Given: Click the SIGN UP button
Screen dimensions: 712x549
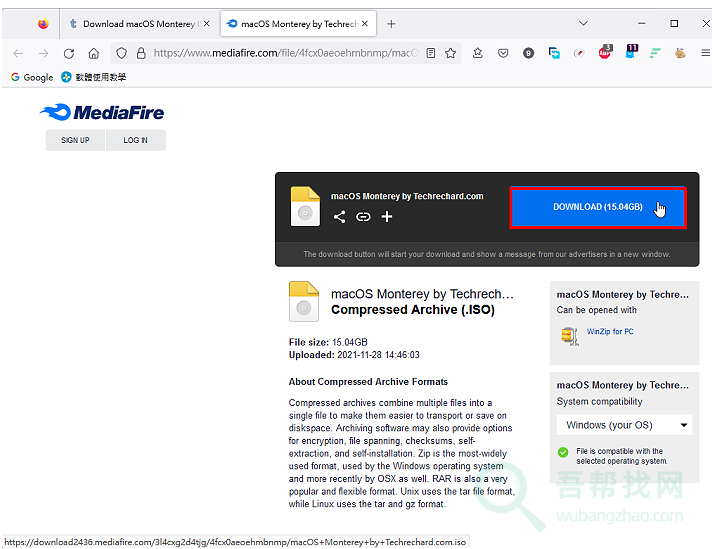Looking at the screenshot, I should pos(75,140).
